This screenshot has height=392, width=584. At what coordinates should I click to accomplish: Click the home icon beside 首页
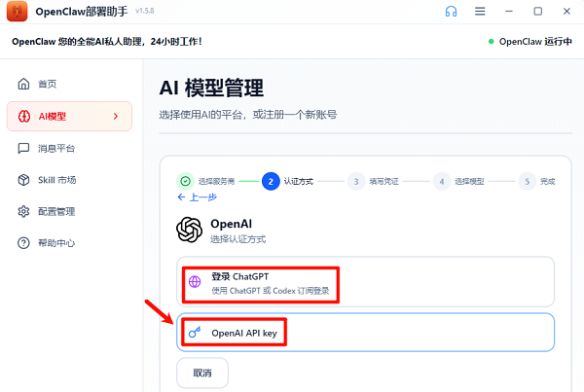(23, 84)
